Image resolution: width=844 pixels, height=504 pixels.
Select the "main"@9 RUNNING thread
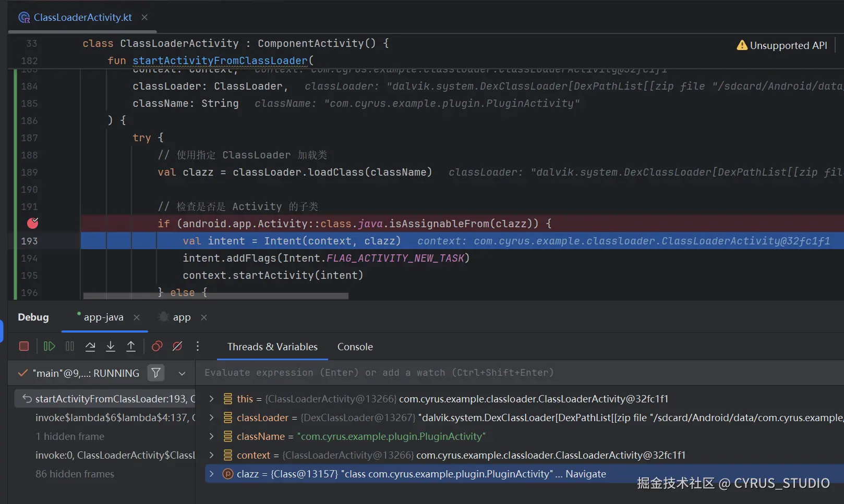click(x=86, y=373)
